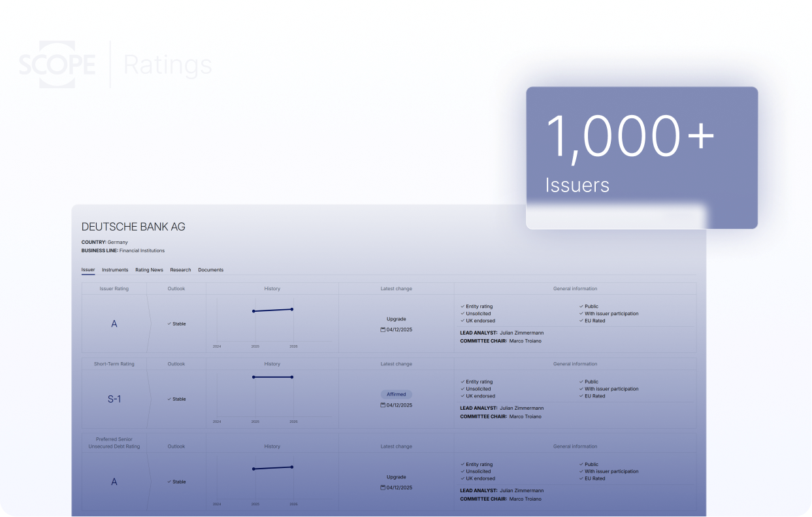
Task: Switch to the Instruments tab
Action: [115, 270]
